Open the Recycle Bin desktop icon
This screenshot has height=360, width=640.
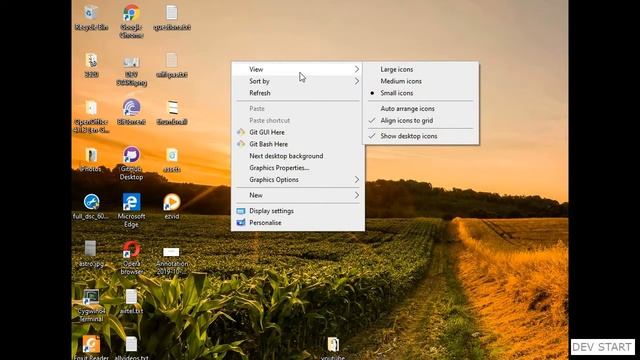coord(91,18)
